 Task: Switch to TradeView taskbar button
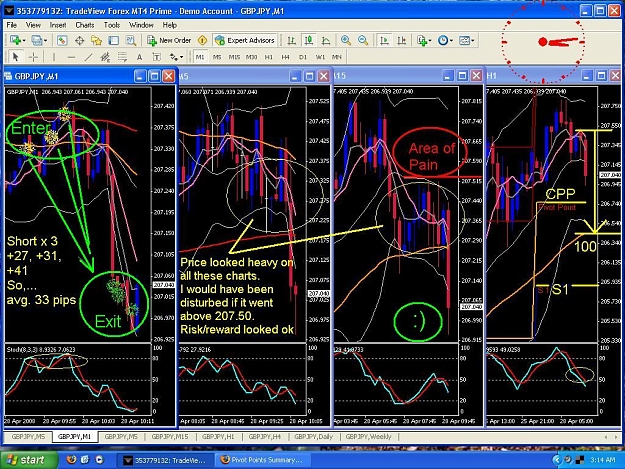(165, 460)
